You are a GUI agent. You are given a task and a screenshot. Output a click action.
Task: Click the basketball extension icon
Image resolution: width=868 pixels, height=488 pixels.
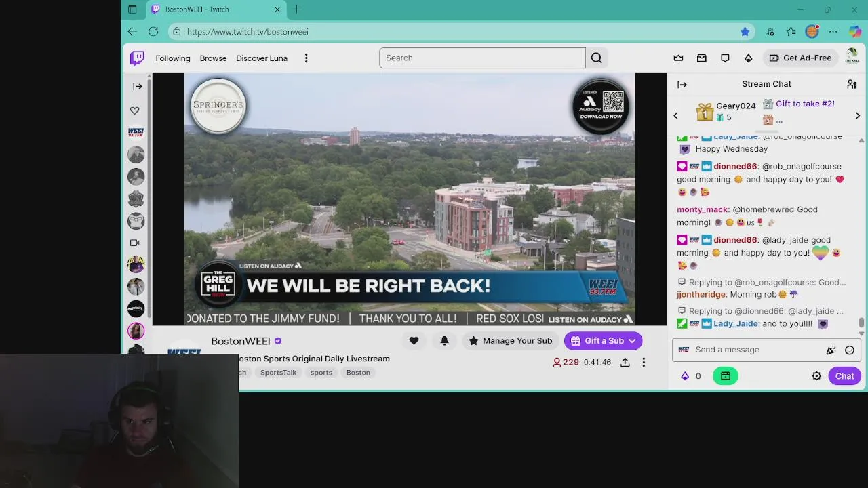coord(812,31)
